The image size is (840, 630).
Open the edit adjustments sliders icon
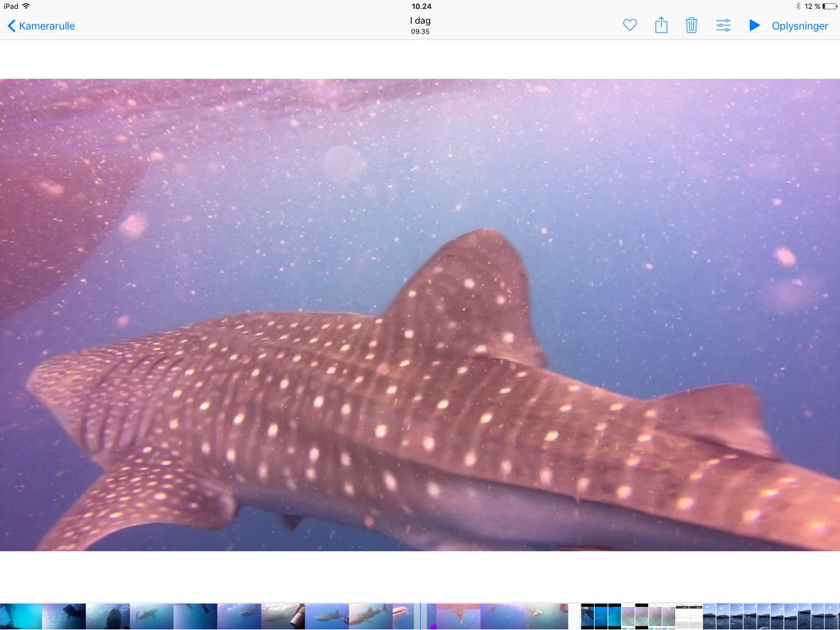[724, 25]
